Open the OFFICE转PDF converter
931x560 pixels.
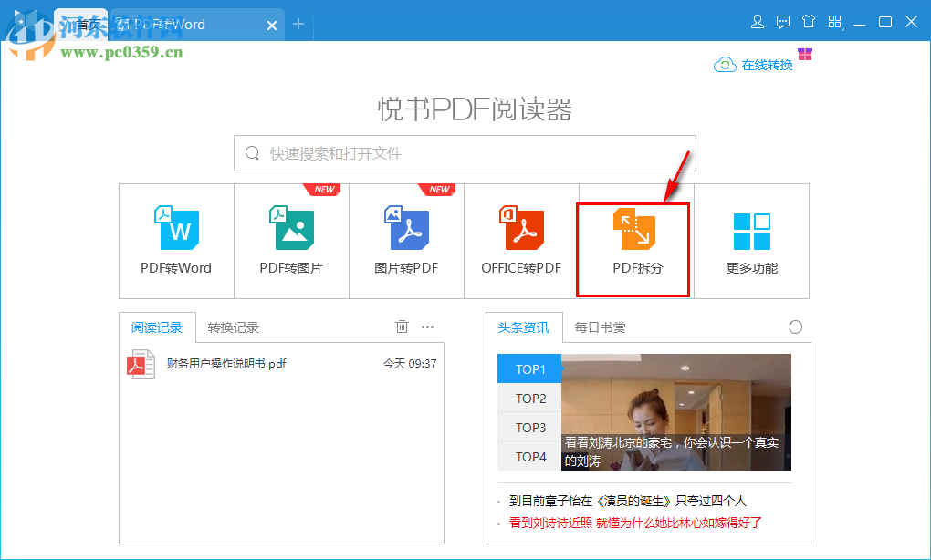point(520,240)
